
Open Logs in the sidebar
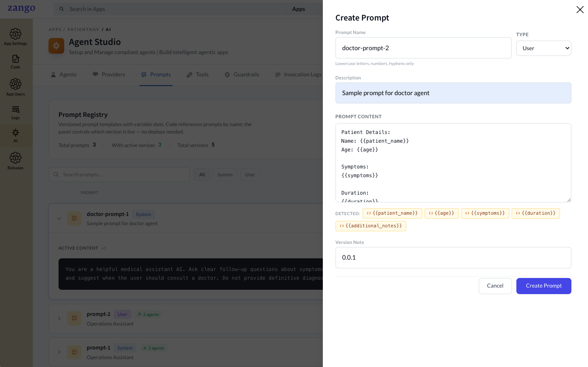(15, 112)
